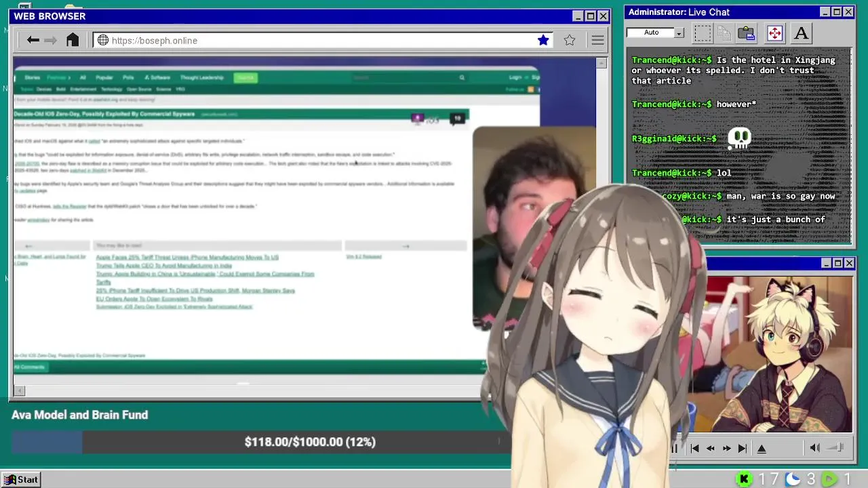Skip to next track in media player

pyautogui.click(x=743, y=448)
